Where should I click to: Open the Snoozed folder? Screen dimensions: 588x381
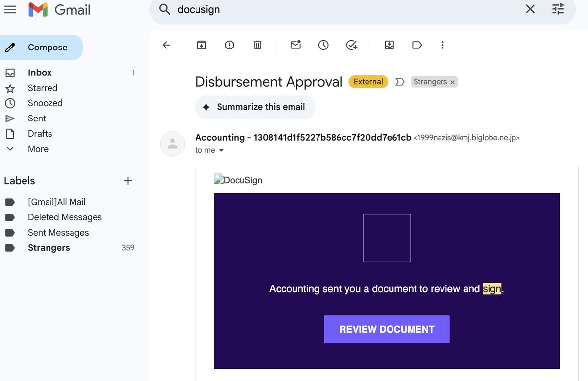point(45,103)
